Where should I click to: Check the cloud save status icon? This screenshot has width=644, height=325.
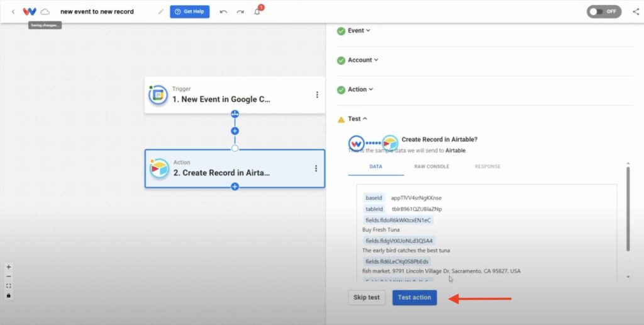45,11
